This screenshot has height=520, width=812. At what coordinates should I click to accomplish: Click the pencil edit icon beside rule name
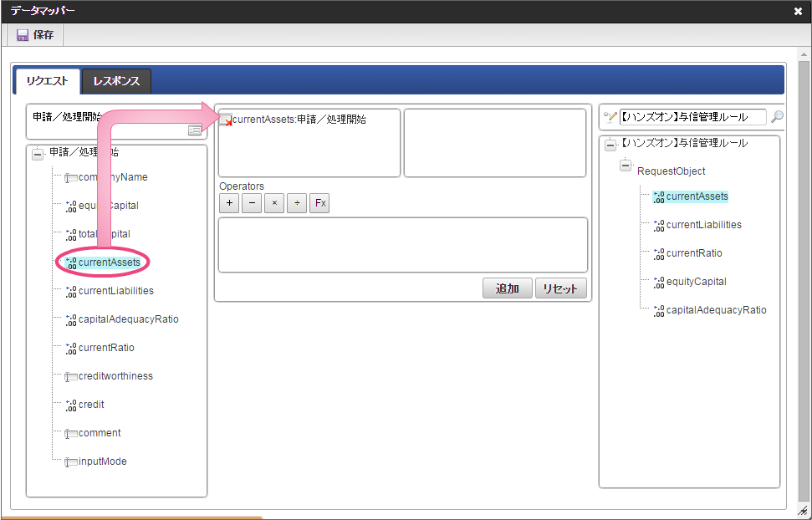click(x=610, y=117)
